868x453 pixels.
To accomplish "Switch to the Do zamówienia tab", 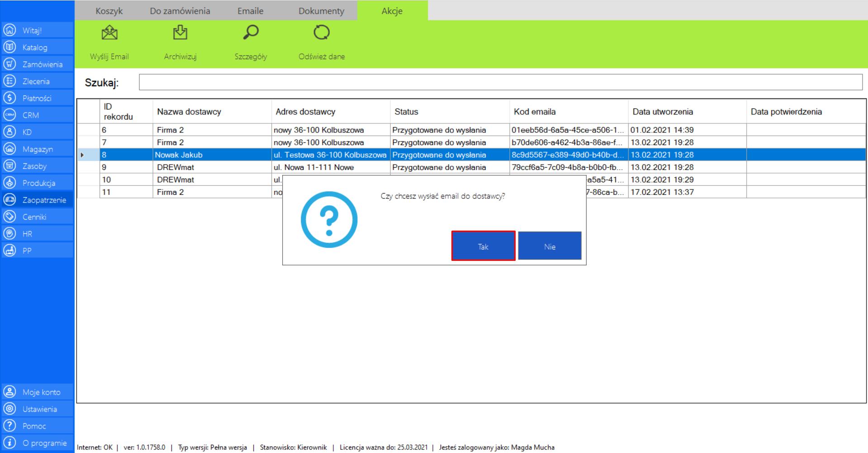I will point(180,11).
